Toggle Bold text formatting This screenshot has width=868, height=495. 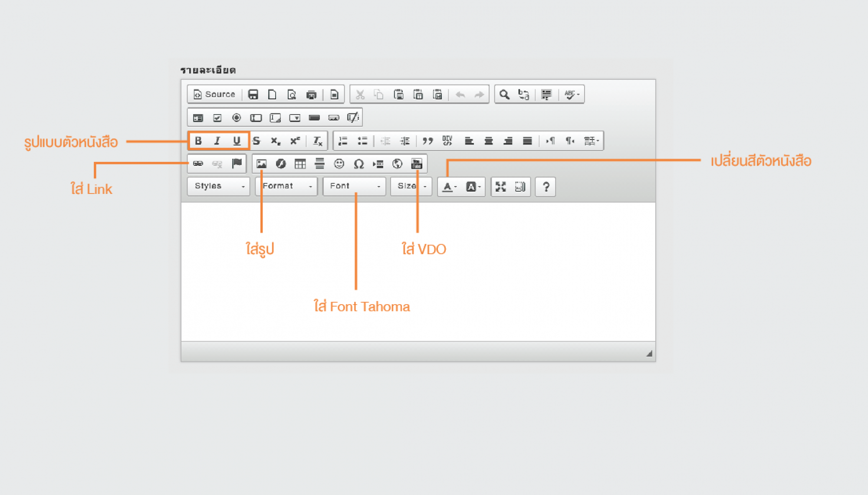pos(198,141)
